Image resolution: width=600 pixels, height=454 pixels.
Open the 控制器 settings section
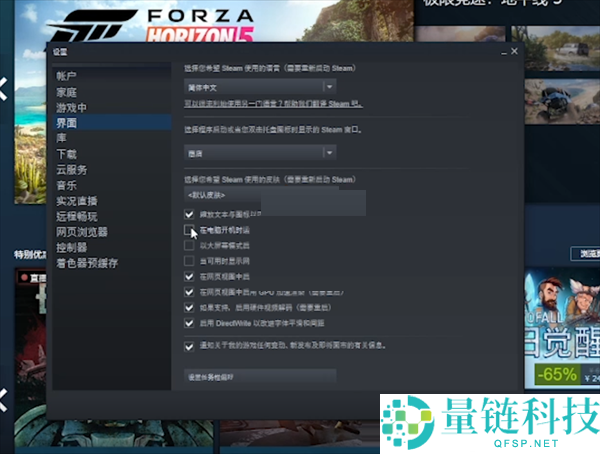pyautogui.click(x=71, y=247)
